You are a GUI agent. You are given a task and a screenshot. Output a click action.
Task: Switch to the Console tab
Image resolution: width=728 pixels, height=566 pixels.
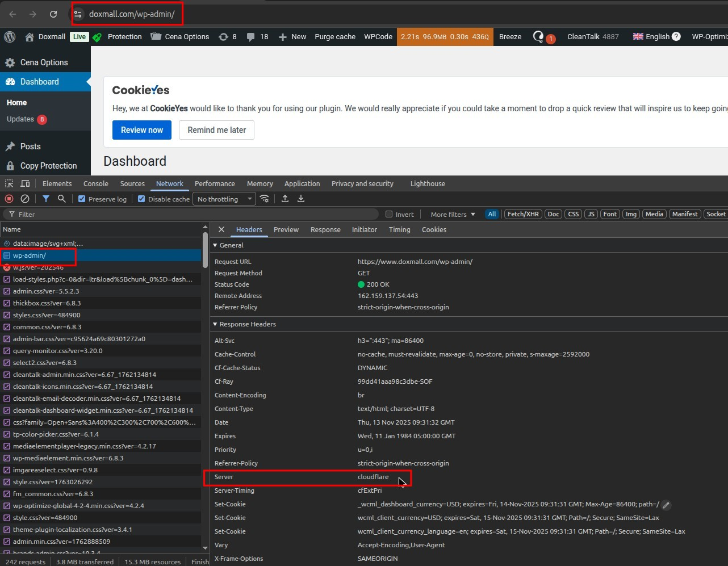(95, 184)
